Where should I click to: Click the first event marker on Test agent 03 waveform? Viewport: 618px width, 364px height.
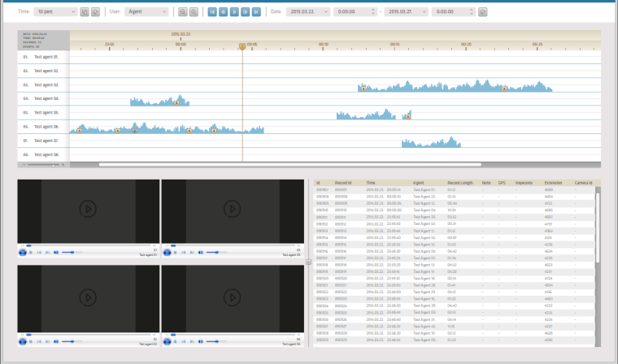pyautogui.click(x=363, y=89)
